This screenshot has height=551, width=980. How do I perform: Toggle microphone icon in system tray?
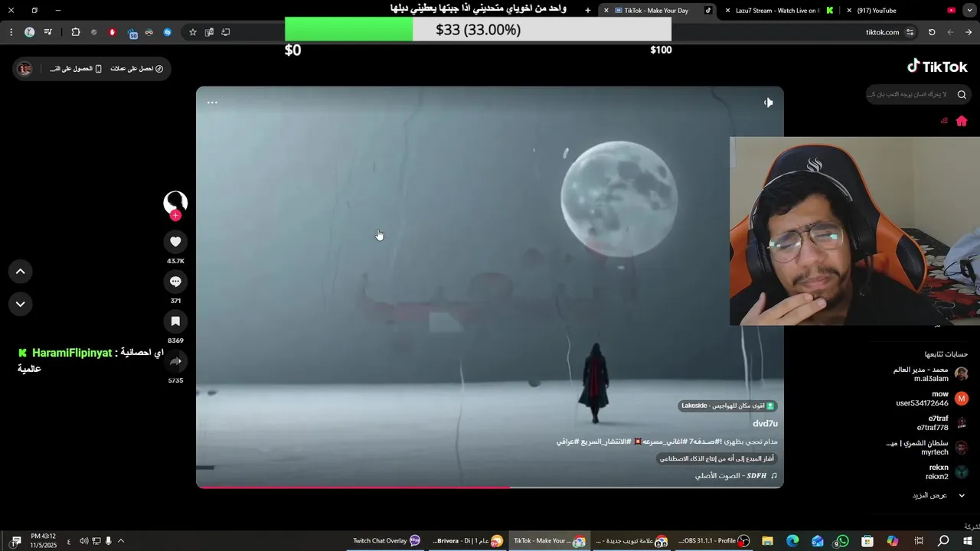point(108,541)
